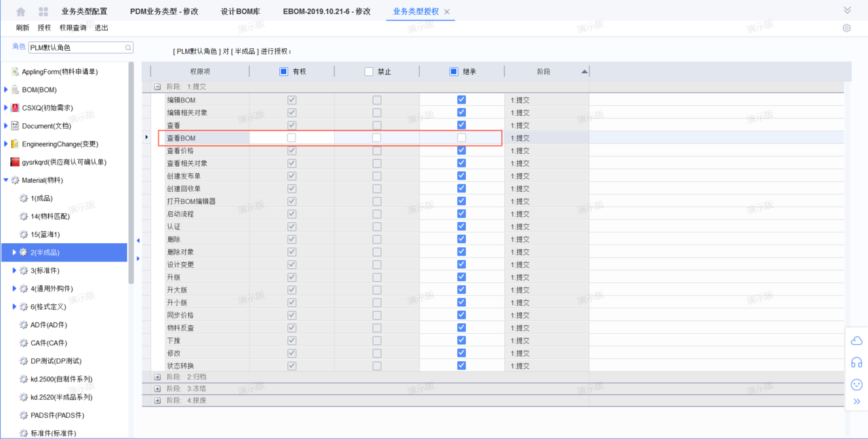The width and height of the screenshot is (868, 439).
Task: Click the double-arrow collapse icon on right panel
Action: pyautogui.click(x=856, y=401)
